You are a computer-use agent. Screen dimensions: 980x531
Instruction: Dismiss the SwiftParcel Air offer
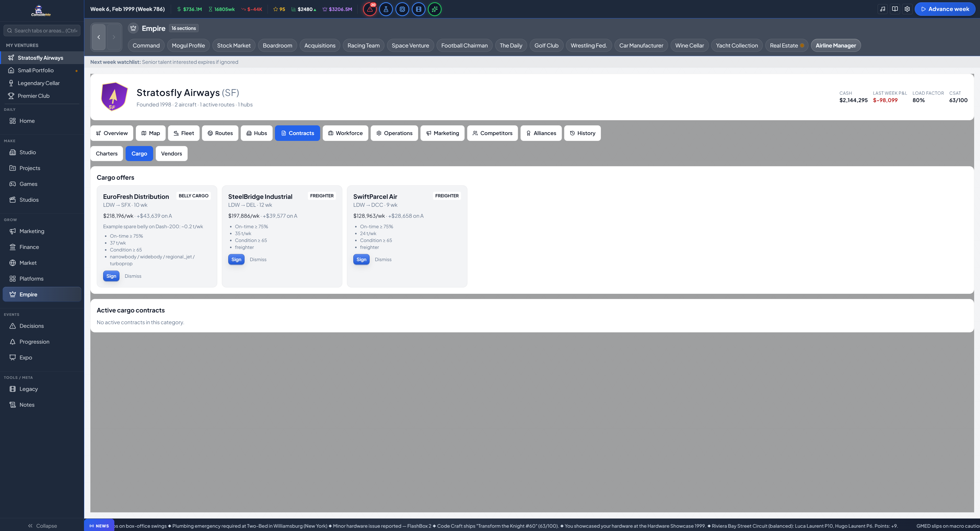[x=383, y=259]
